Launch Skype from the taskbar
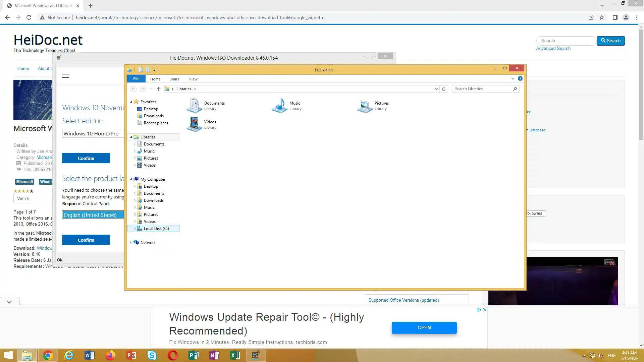The image size is (644, 362). click(152, 355)
